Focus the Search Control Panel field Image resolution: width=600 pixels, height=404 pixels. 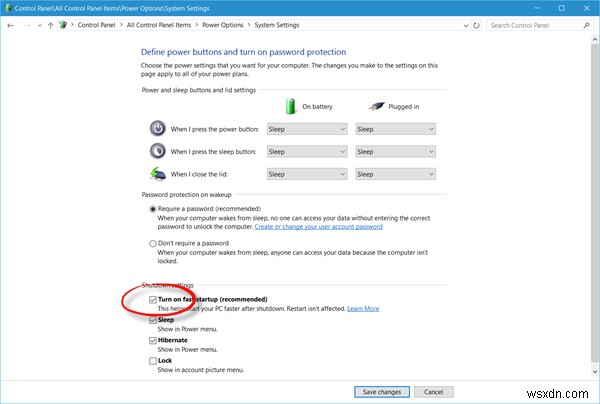coord(540,25)
